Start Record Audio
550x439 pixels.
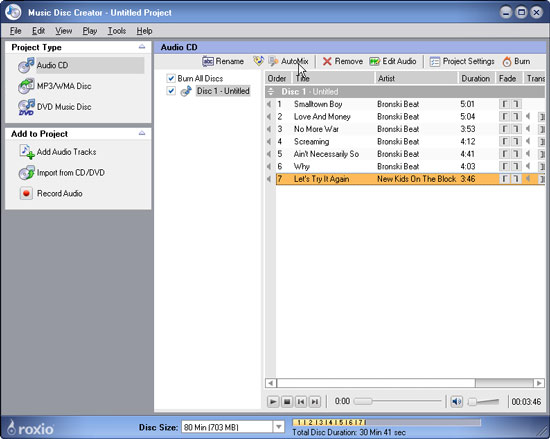click(x=51, y=194)
